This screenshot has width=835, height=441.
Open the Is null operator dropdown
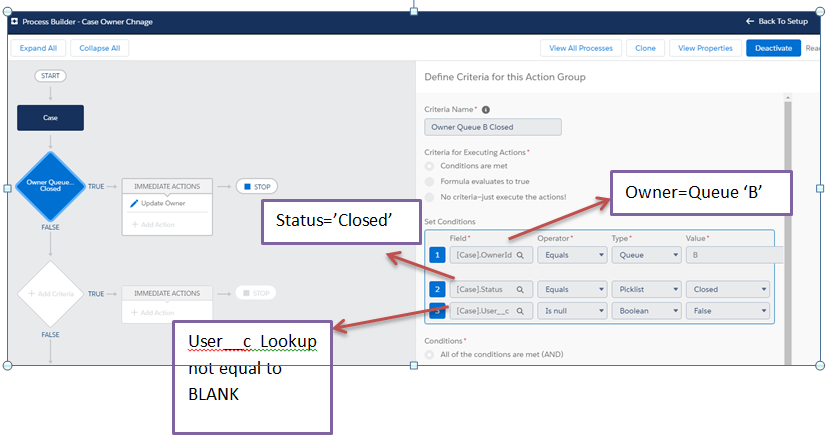click(572, 311)
